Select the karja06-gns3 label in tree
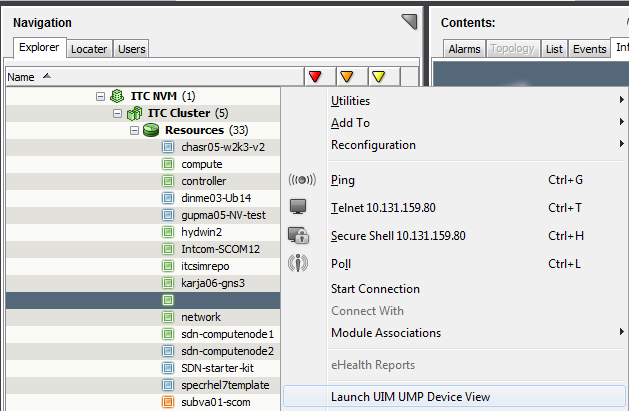 coord(213,283)
